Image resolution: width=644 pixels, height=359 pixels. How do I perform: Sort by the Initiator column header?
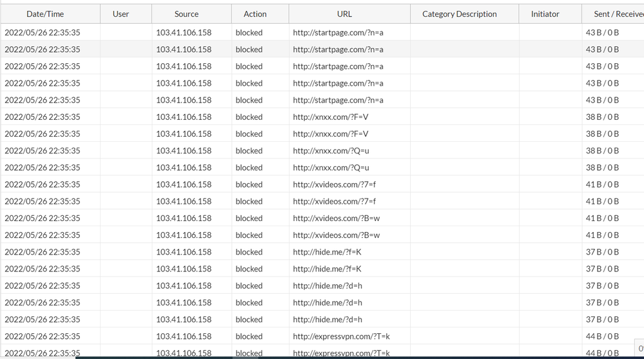click(x=545, y=14)
